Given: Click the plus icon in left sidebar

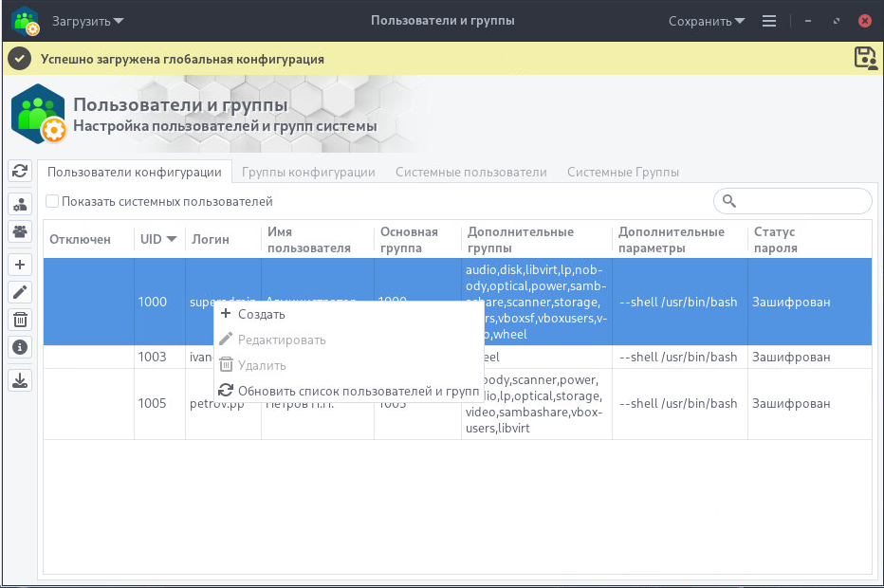Looking at the screenshot, I should (x=20, y=265).
